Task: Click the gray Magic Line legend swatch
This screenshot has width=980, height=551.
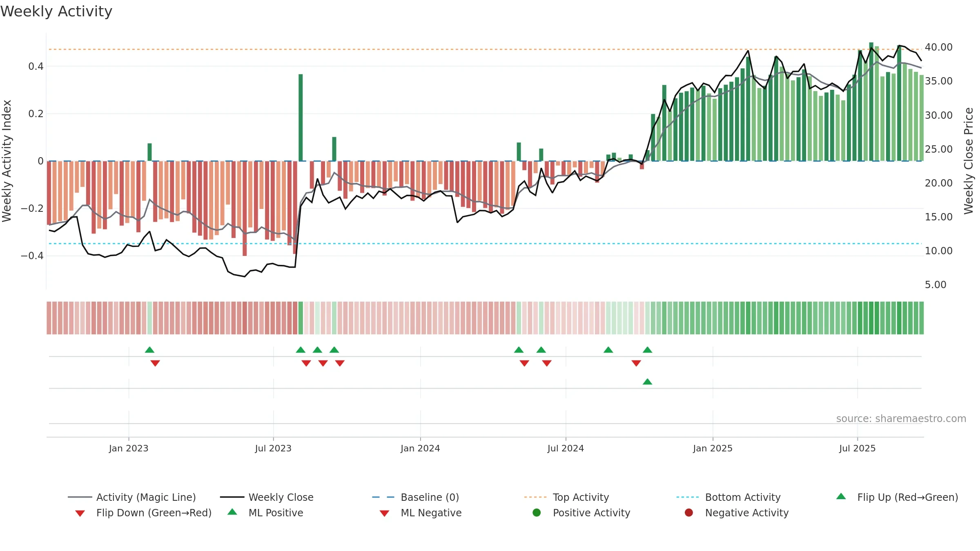Action: pyautogui.click(x=80, y=497)
